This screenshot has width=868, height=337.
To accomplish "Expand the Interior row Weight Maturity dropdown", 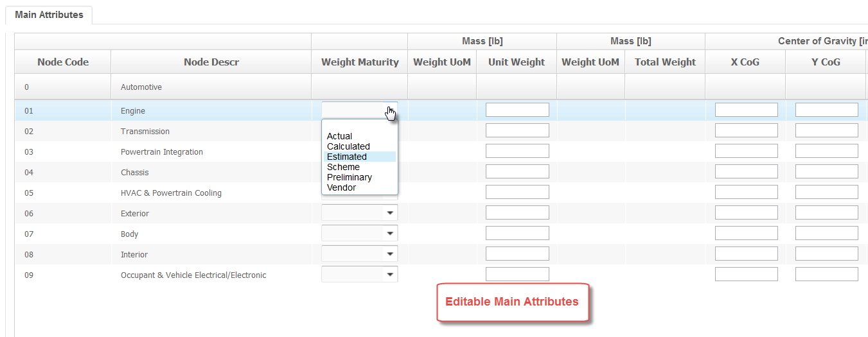I will pyautogui.click(x=359, y=254).
